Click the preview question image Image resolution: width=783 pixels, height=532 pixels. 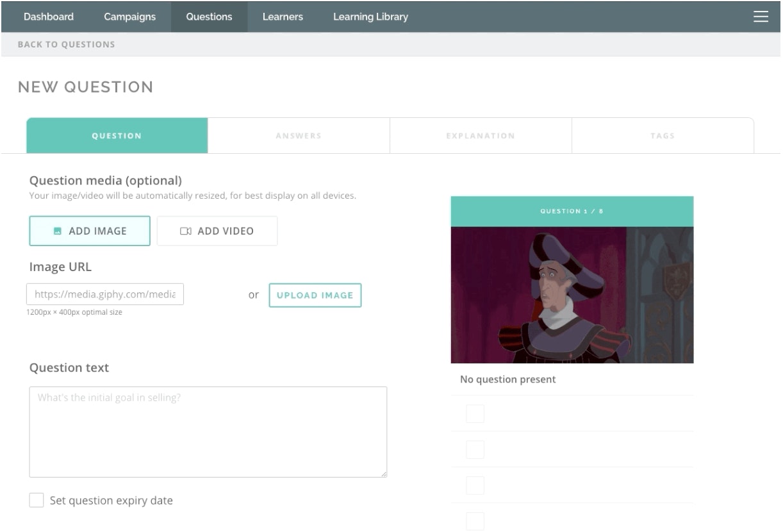click(x=572, y=295)
